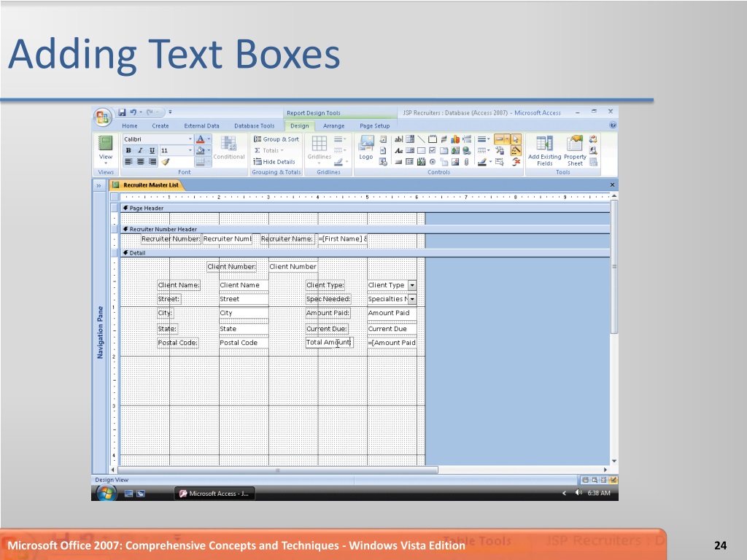Viewport: 747px width, 560px height.
Task: Select the Postal Code text box
Action: [244, 343]
